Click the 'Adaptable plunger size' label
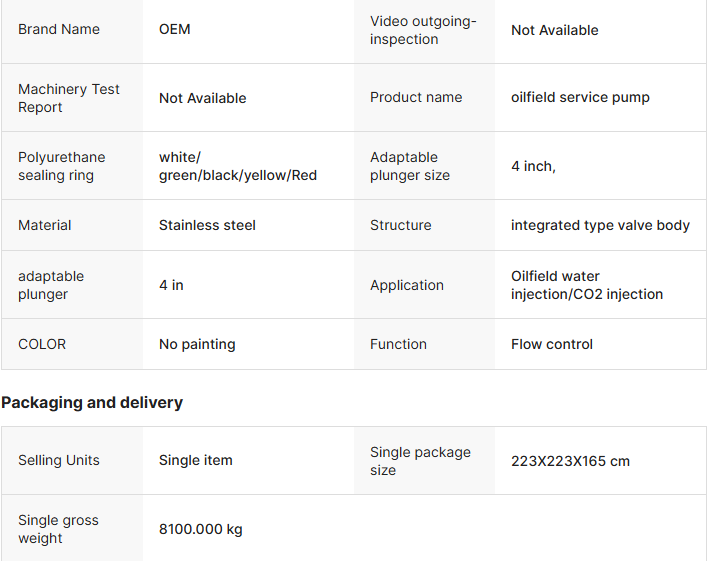The width and height of the screenshot is (707, 561). click(410, 166)
